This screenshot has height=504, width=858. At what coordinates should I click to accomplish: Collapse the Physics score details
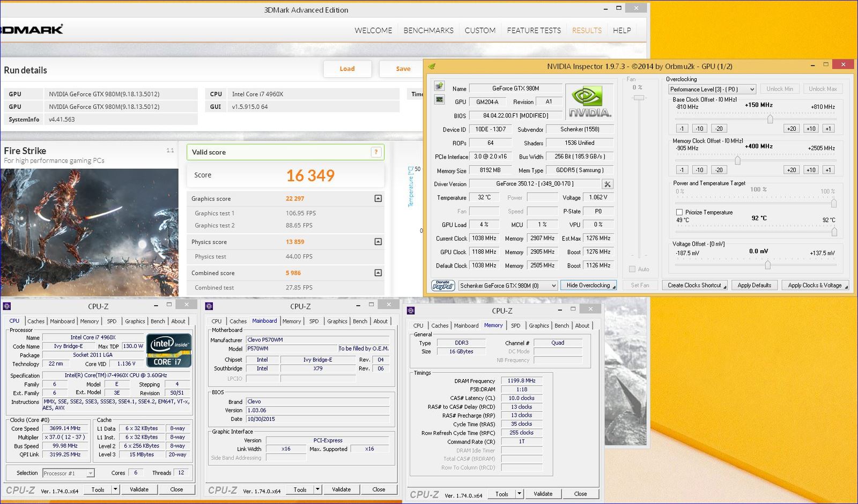click(x=378, y=242)
